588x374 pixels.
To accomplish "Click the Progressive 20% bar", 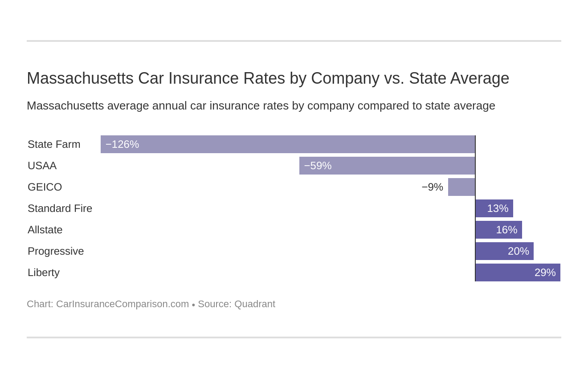I will 504,251.
